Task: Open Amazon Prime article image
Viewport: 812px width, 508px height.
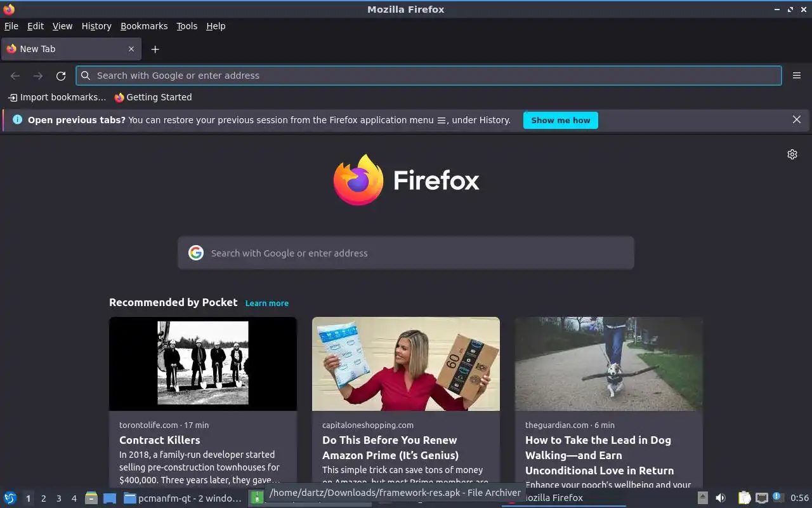Action: tap(406, 364)
